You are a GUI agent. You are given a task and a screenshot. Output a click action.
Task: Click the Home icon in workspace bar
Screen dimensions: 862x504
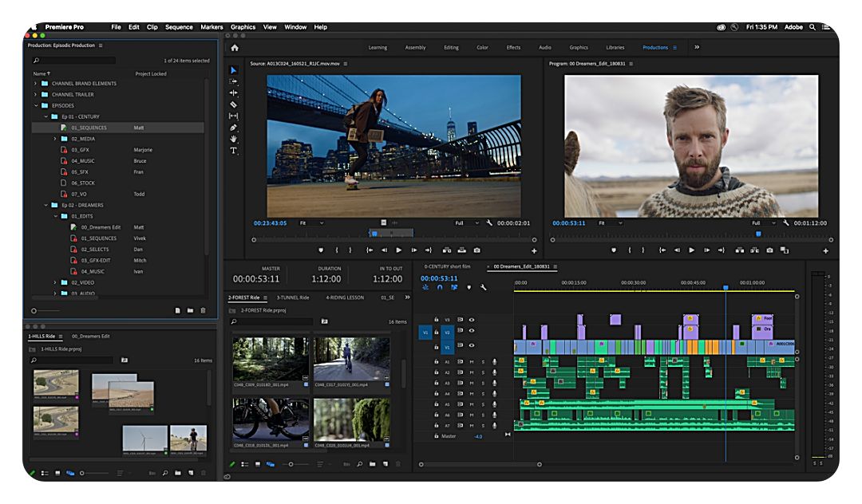tap(235, 47)
